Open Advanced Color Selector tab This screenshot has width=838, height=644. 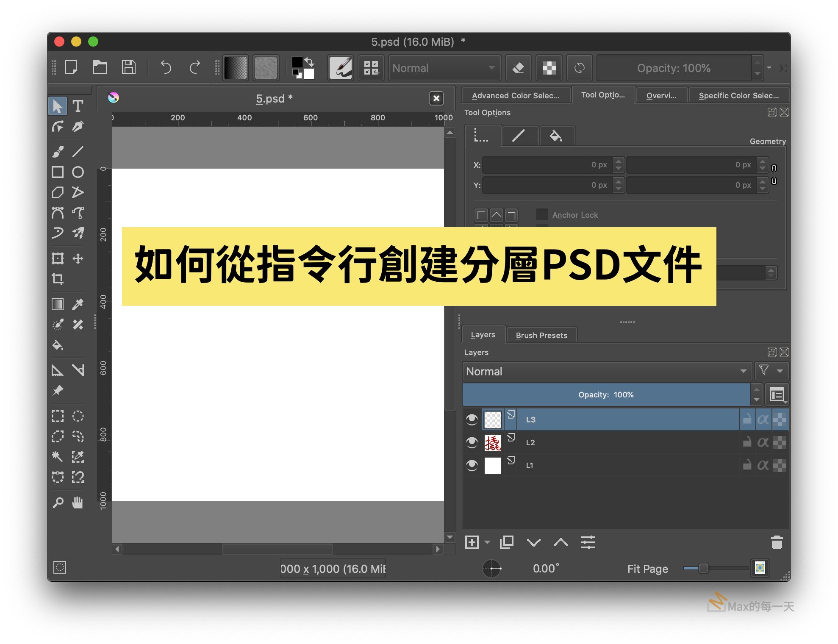pos(515,96)
